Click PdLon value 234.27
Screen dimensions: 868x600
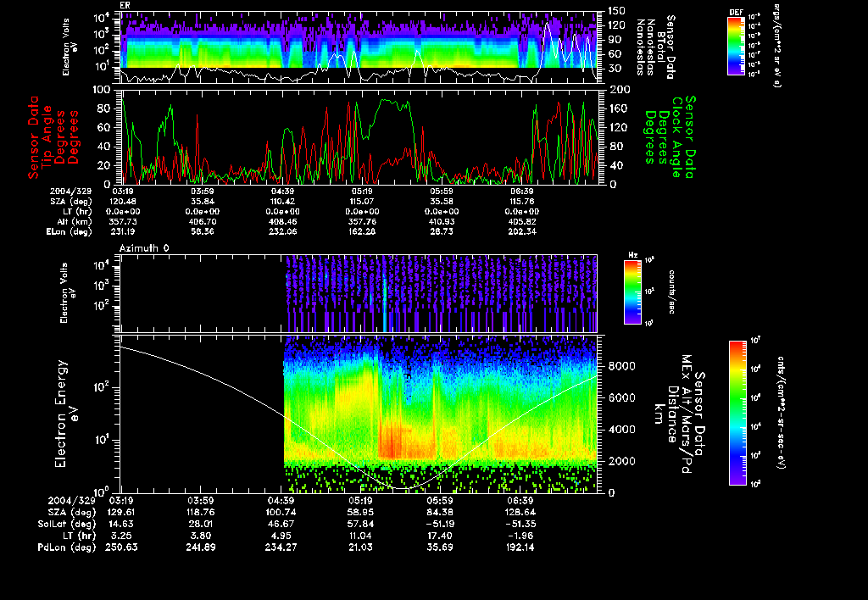click(281, 547)
